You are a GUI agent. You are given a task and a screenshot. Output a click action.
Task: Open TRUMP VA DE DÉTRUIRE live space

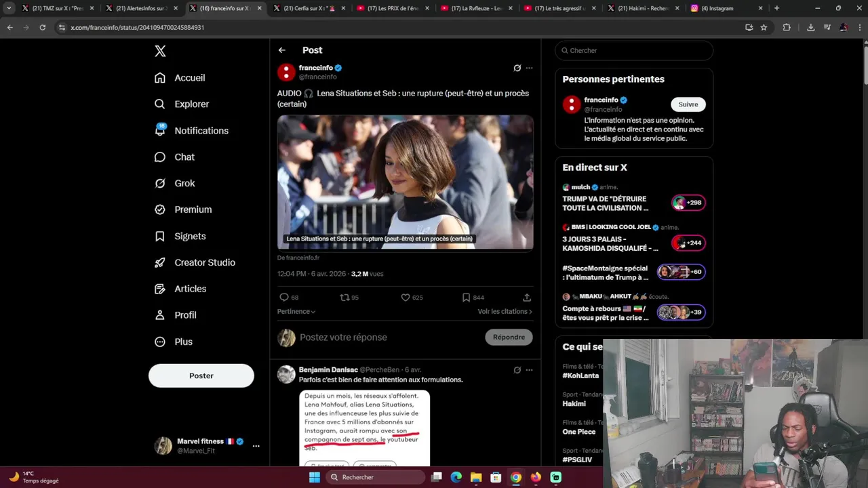(634, 199)
